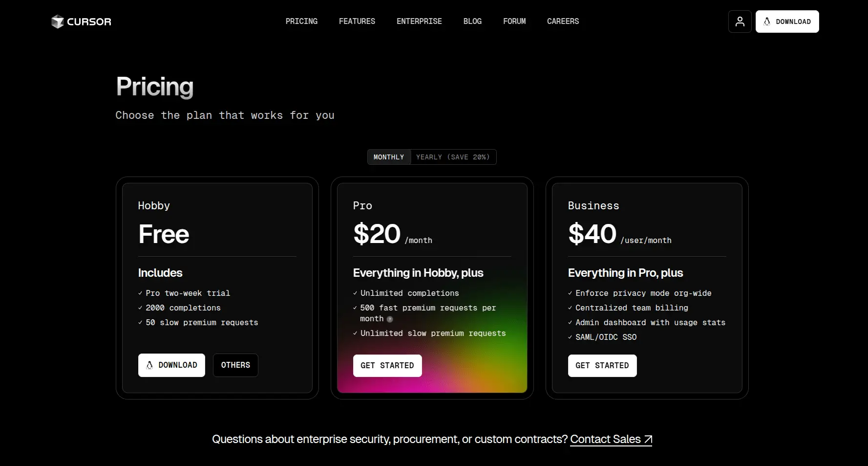
Task: Open Others download options
Action: click(235, 365)
